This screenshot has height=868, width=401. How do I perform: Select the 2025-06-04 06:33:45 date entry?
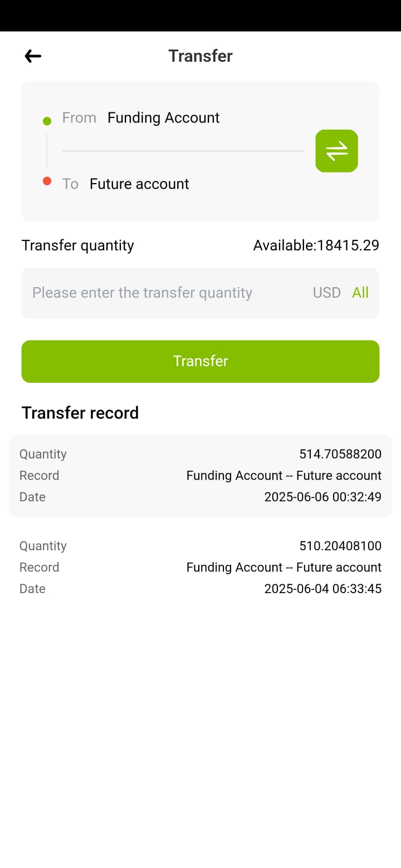point(322,589)
